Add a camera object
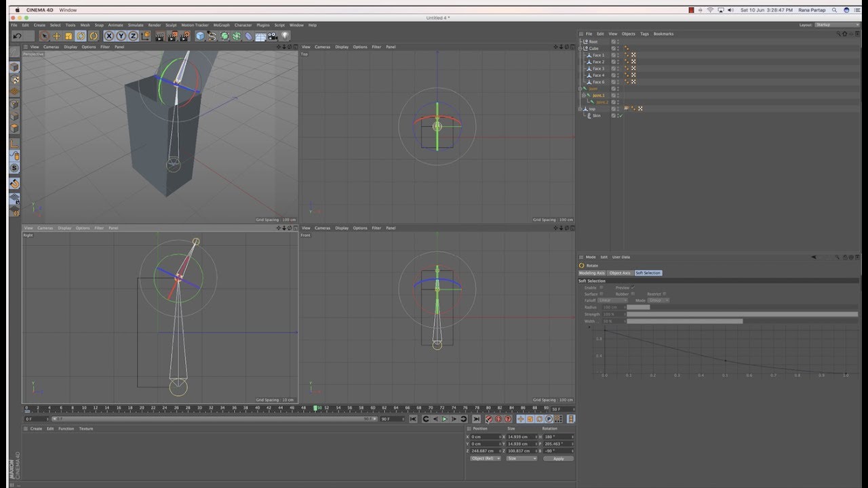 273,36
